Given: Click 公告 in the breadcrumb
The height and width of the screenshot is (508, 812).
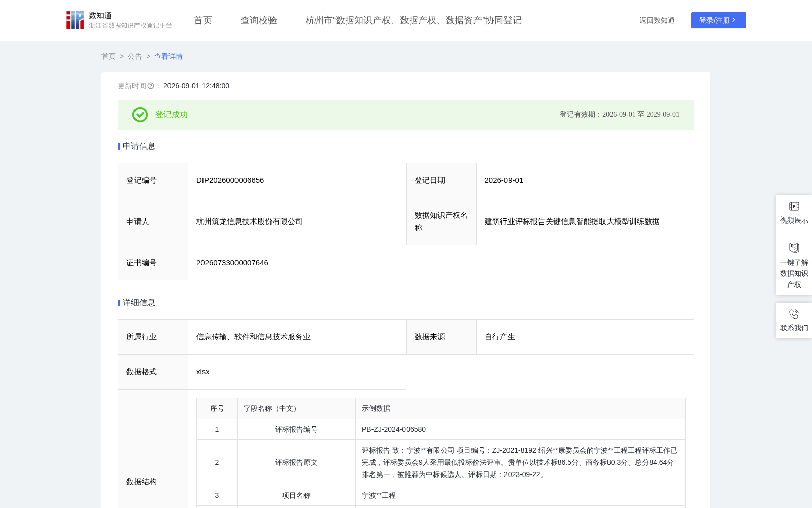Looking at the screenshot, I should pyautogui.click(x=135, y=56).
